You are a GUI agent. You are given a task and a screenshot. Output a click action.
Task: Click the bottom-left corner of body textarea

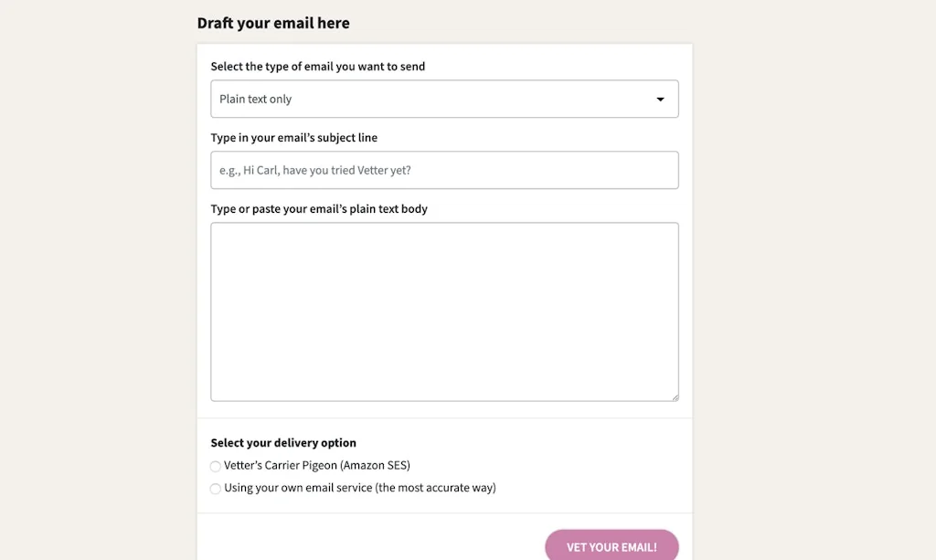click(x=216, y=396)
